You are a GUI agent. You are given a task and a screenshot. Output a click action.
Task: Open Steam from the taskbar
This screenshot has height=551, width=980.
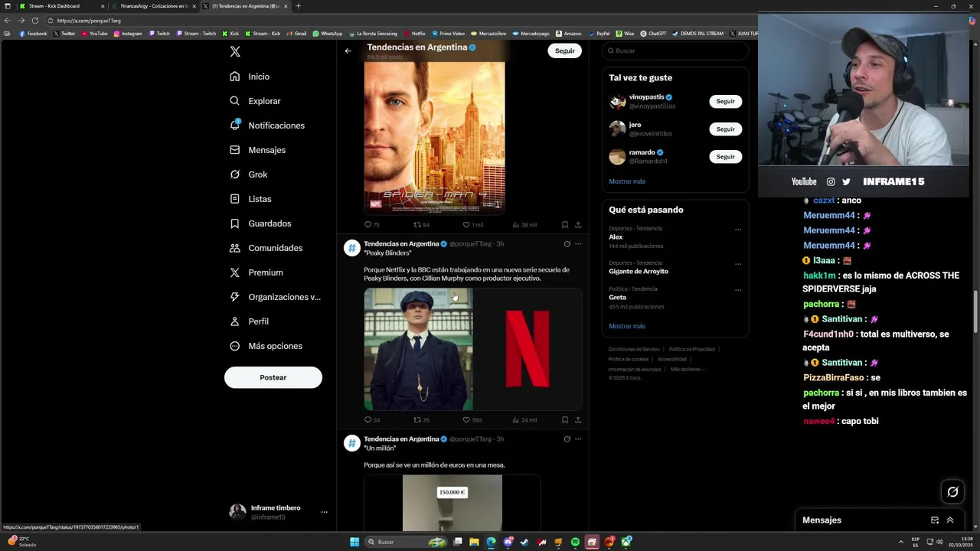pos(524,542)
